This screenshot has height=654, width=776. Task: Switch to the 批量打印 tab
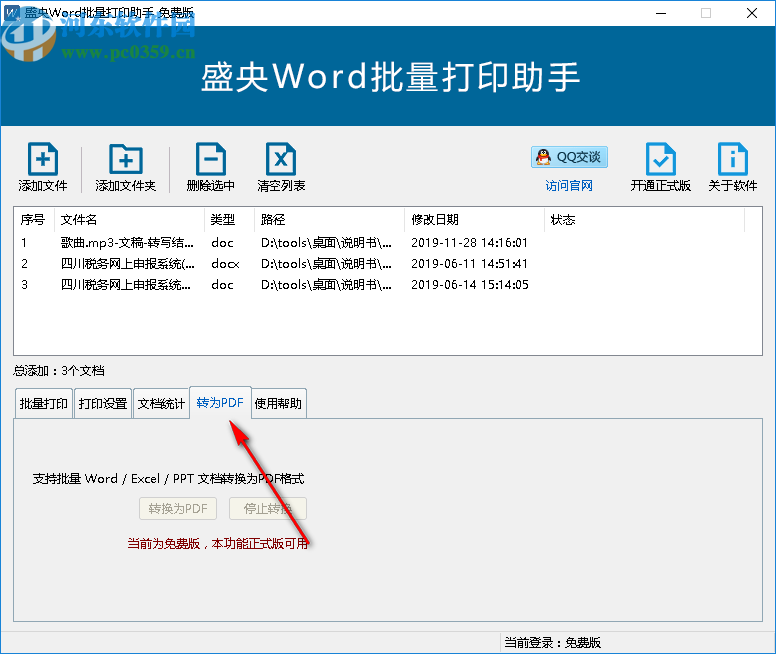44,403
